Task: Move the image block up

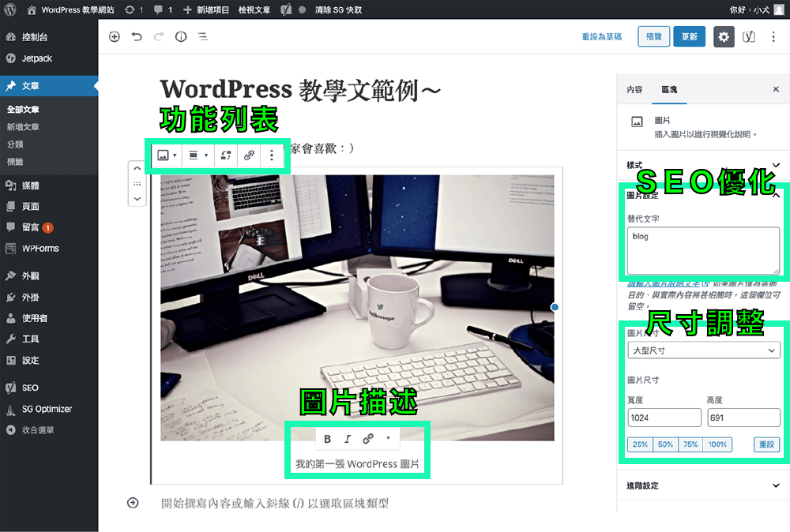Action: tap(137, 169)
